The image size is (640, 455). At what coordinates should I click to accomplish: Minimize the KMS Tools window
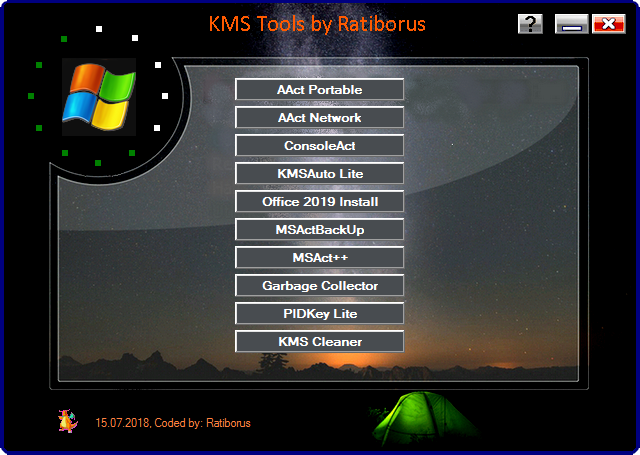coord(569,24)
